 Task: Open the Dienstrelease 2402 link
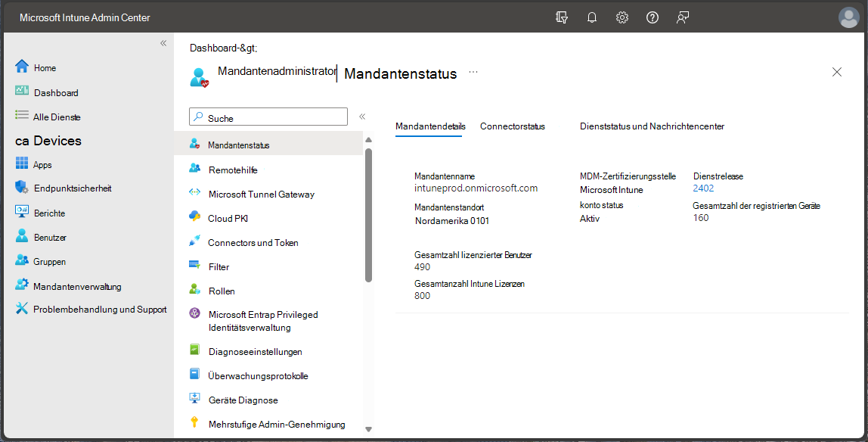click(x=703, y=189)
